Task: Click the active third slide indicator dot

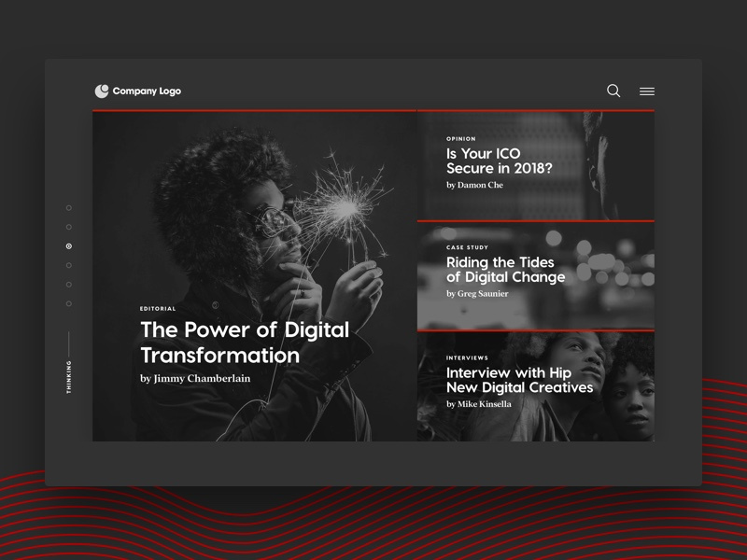Action: pos(69,246)
